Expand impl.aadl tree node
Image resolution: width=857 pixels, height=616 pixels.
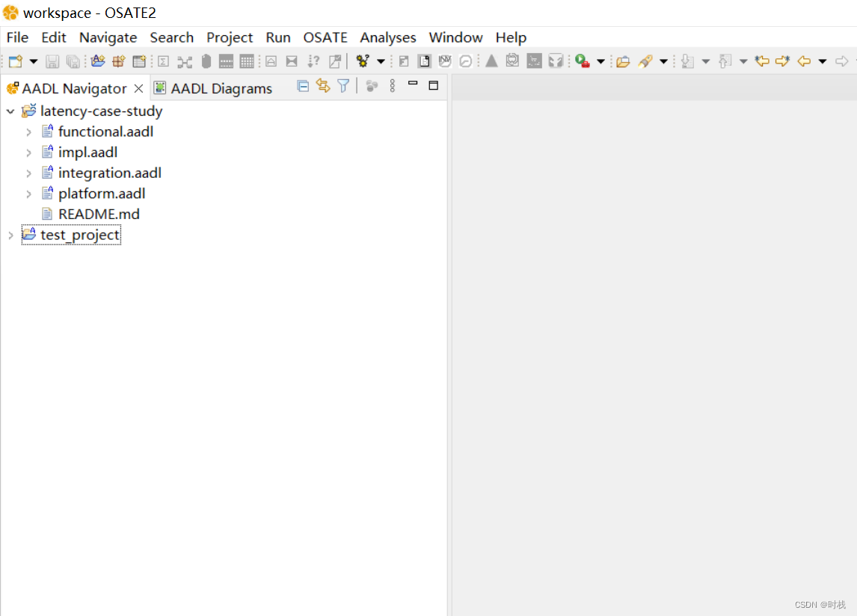point(29,153)
